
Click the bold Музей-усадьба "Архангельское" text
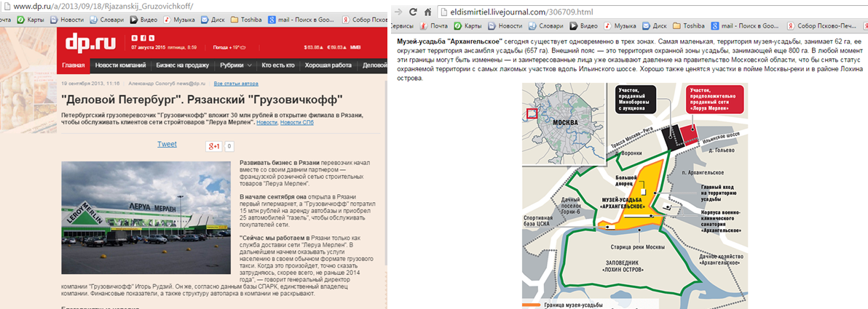[450, 42]
